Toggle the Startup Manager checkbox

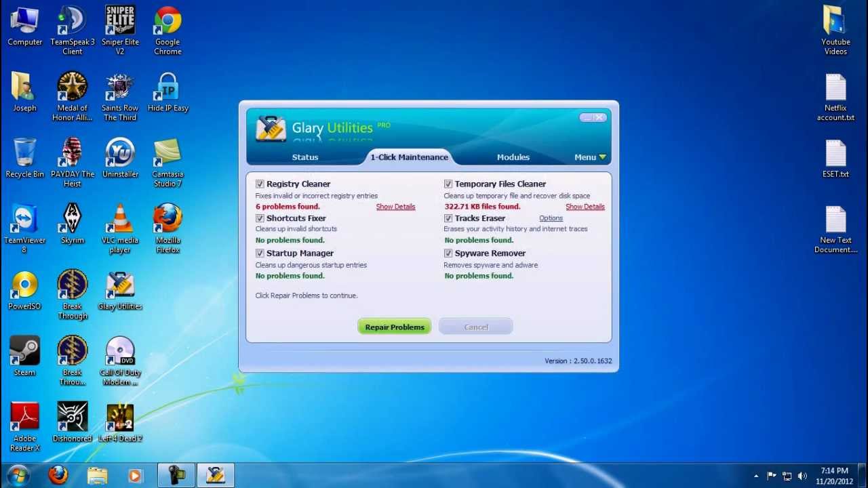point(260,253)
